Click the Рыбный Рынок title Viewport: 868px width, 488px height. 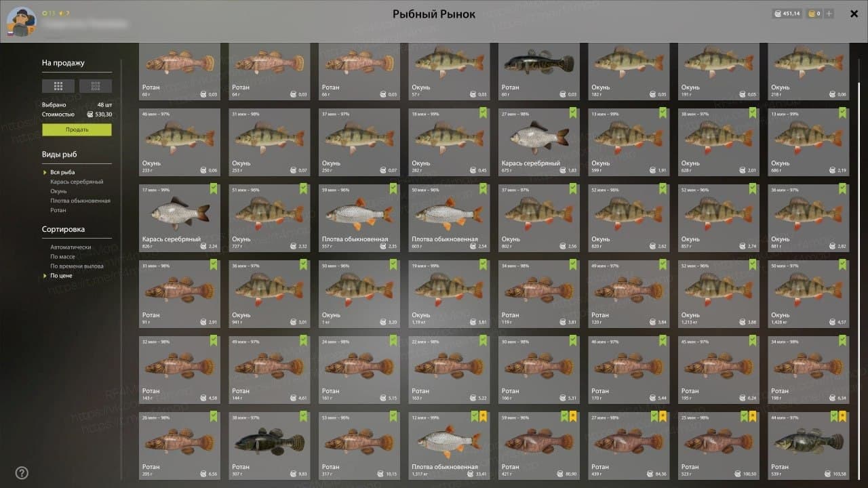point(434,14)
